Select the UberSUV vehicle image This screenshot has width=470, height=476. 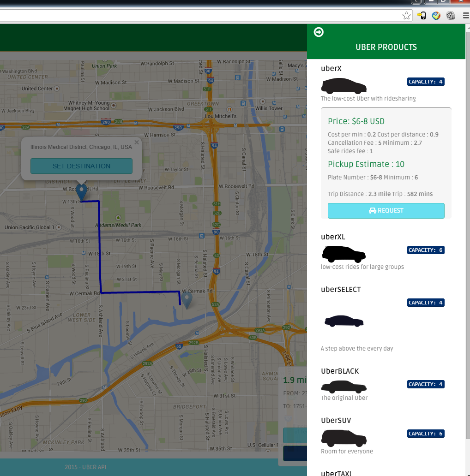[x=343, y=438]
